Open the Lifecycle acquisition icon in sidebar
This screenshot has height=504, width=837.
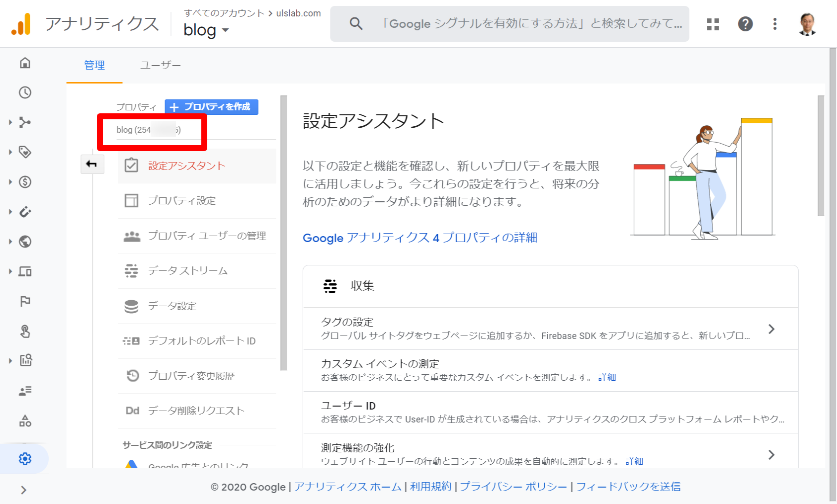[25, 122]
